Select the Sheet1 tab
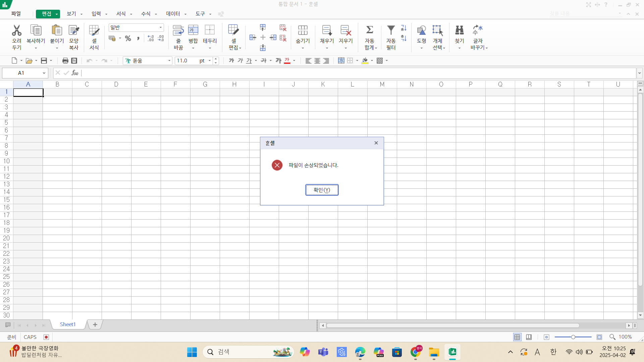The image size is (644, 362). [x=68, y=324]
